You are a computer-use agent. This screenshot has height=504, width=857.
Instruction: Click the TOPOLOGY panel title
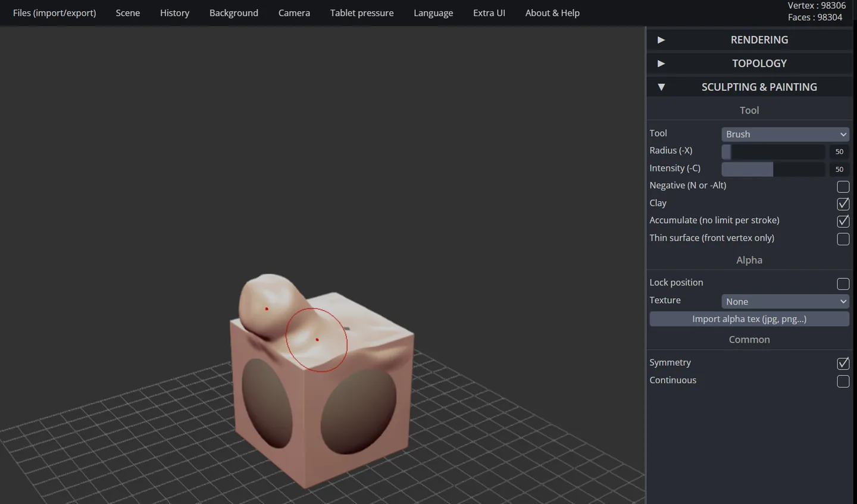(x=759, y=64)
